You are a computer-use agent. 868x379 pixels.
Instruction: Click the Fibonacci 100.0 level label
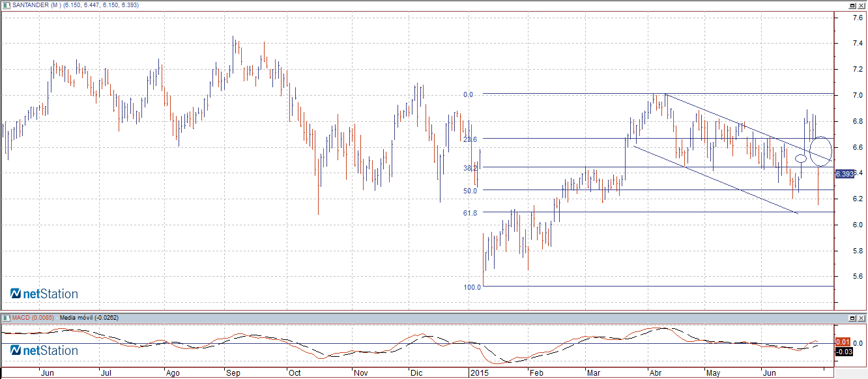pos(472,287)
